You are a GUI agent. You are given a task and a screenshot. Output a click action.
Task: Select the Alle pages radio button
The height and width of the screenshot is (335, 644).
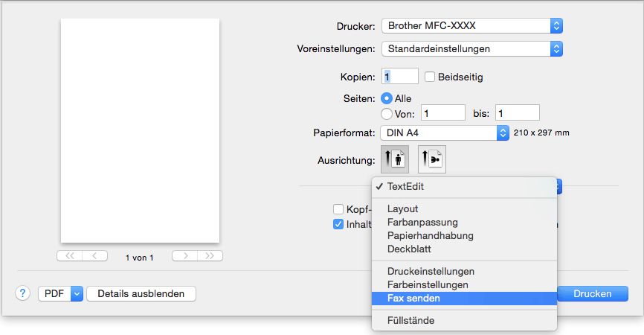click(387, 98)
